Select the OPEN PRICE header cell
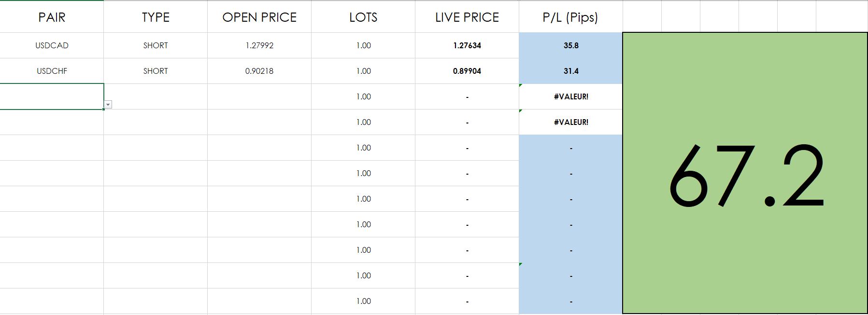Viewport: 868px width, 315px height. click(259, 17)
